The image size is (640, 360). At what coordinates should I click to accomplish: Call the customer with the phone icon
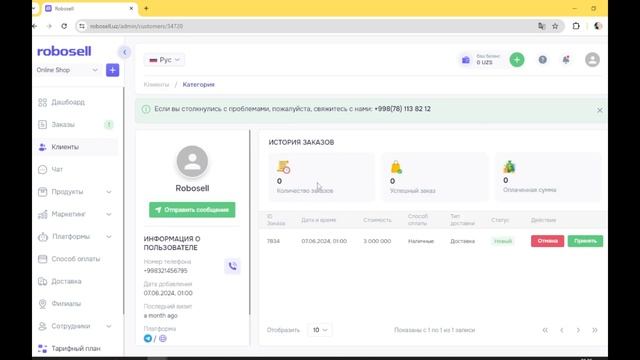(x=232, y=266)
